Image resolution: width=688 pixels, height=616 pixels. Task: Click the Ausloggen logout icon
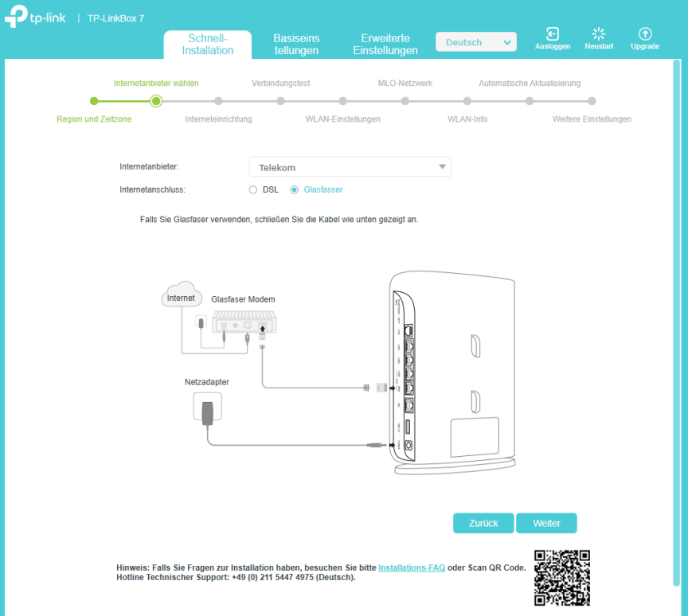[x=553, y=33]
